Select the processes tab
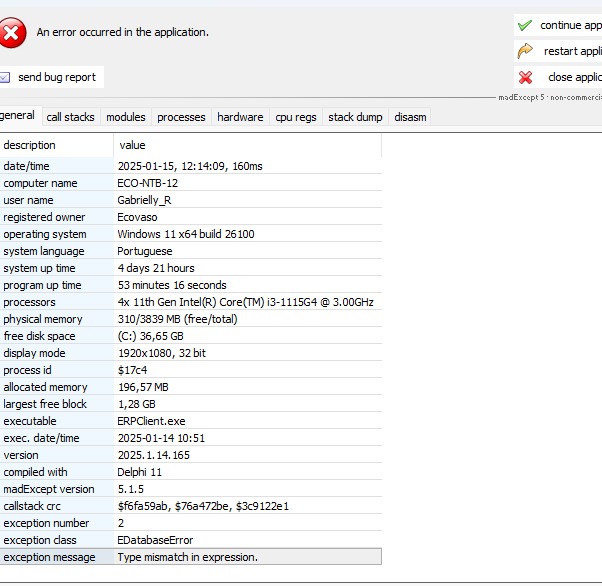 click(181, 117)
